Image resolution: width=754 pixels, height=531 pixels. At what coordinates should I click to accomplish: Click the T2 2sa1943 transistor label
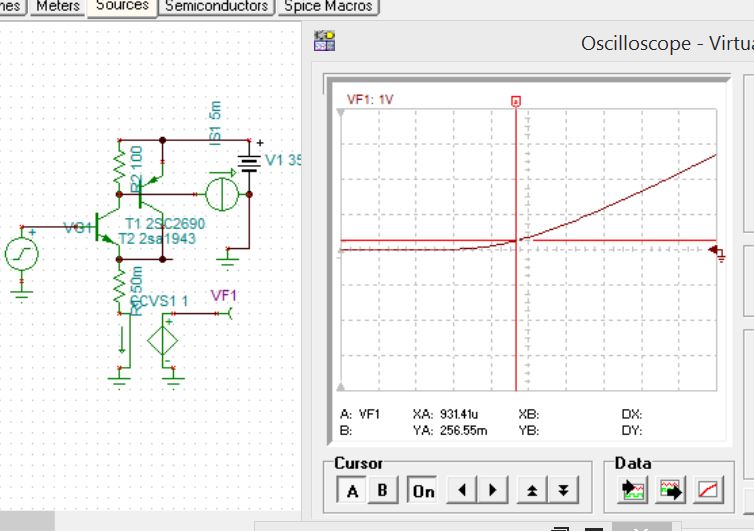(x=157, y=239)
